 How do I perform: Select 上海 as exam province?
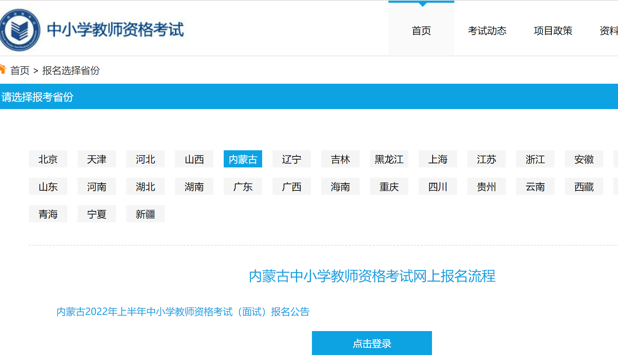pyautogui.click(x=438, y=159)
